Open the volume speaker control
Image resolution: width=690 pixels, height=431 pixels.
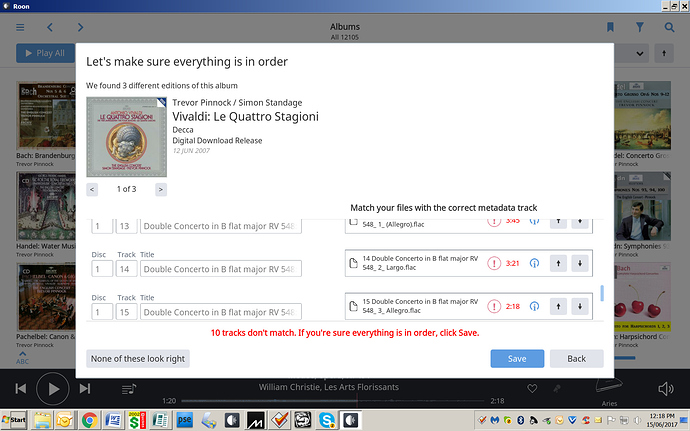click(665, 389)
